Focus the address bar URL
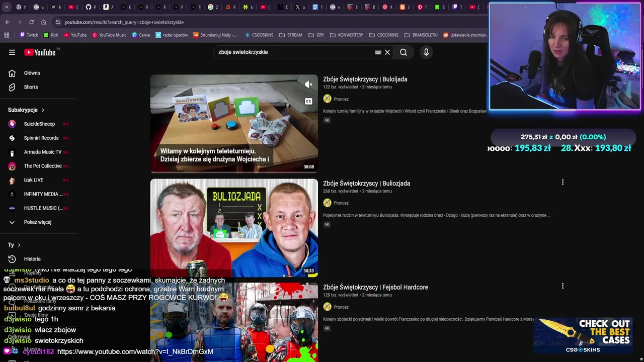Screen dimensions: 644x362 click(124, 22)
